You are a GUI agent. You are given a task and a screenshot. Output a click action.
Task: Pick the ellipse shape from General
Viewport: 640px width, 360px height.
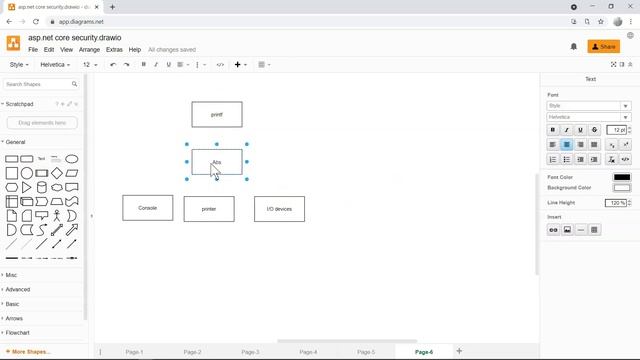point(71,159)
